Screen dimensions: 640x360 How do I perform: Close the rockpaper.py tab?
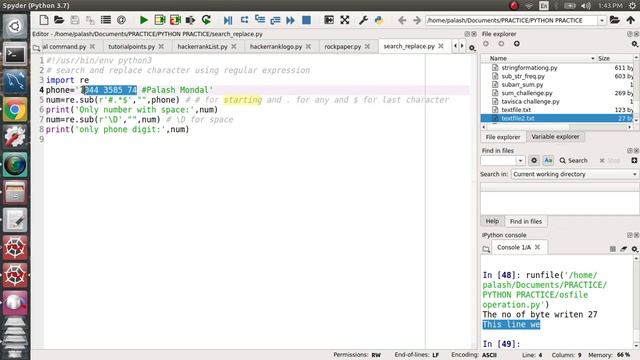367,47
